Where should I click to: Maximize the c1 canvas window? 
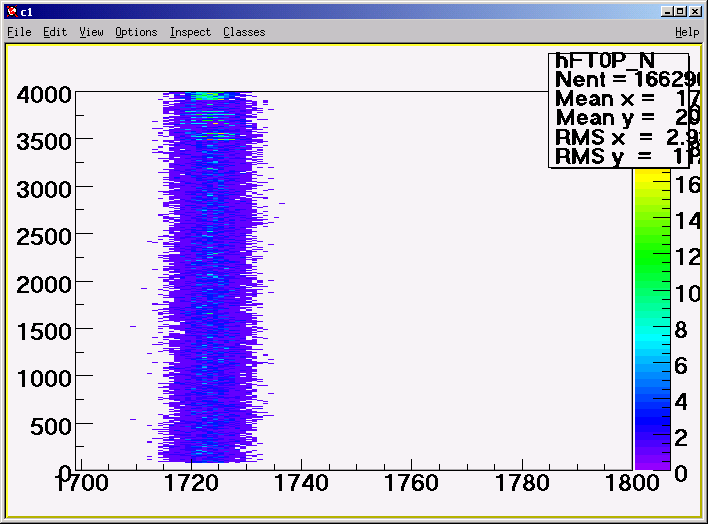pos(681,11)
